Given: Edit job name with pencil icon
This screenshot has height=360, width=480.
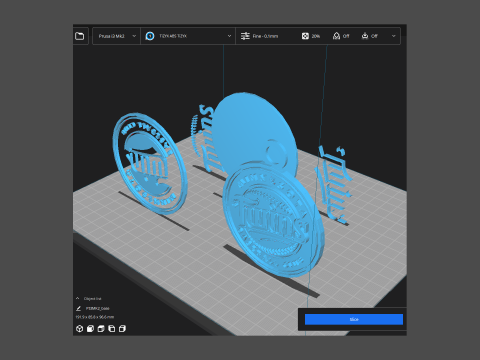Looking at the screenshot, I should coord(79,308).
